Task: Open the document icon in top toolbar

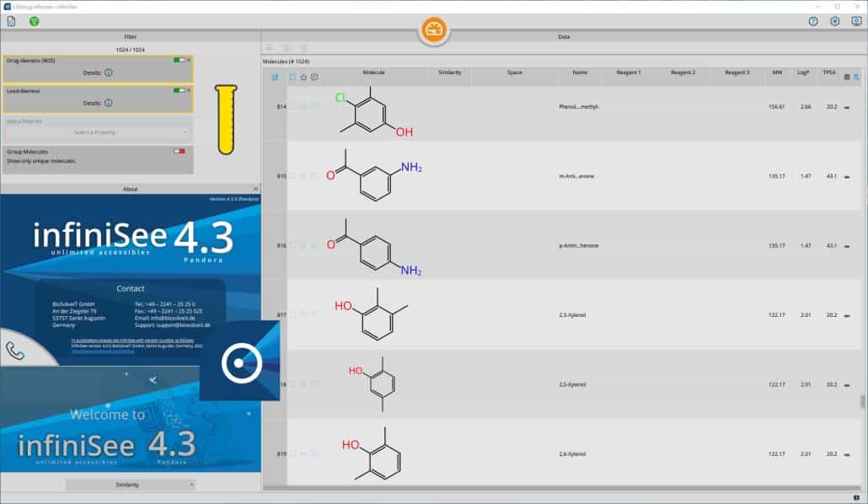Action: 12,21
